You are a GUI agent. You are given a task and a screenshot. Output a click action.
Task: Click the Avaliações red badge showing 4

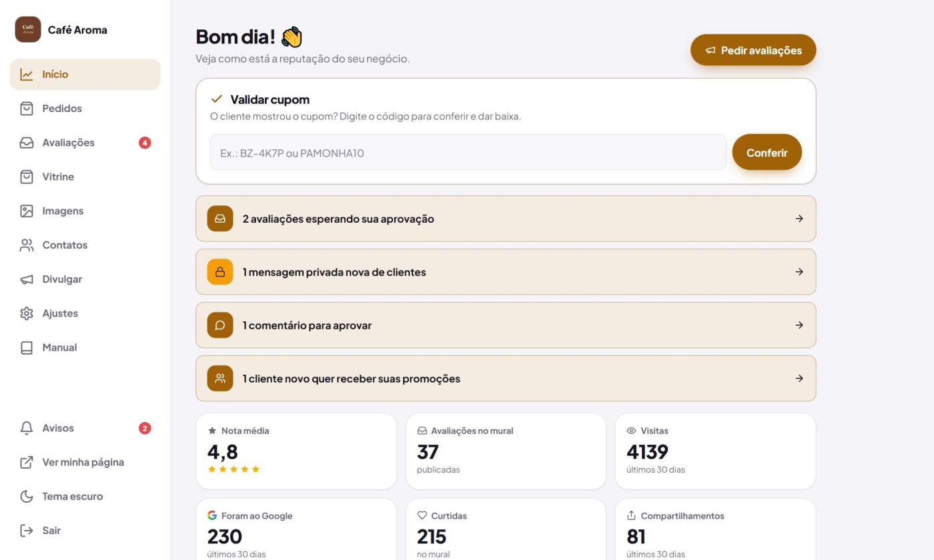click(x=145, y=143)
